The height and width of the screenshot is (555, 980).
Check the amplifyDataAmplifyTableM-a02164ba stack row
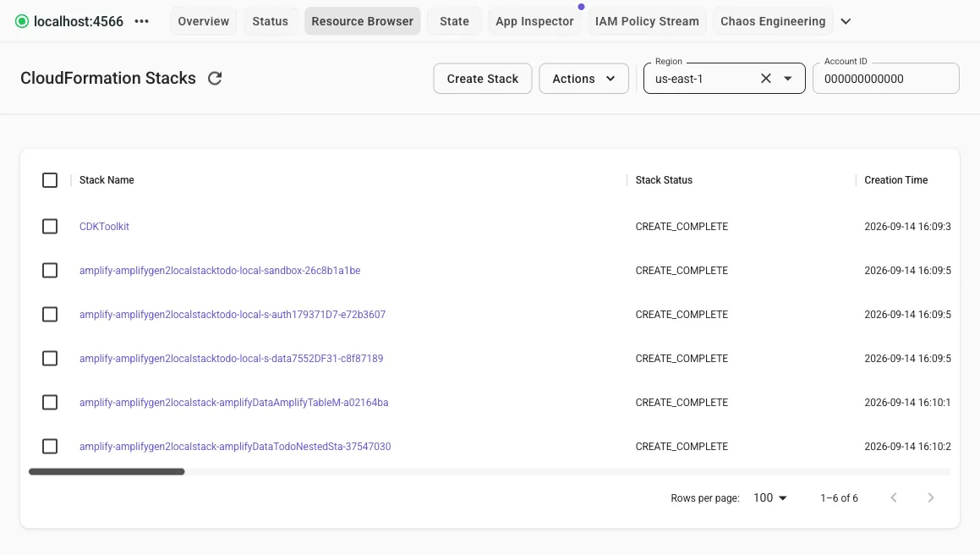point(50,403)
